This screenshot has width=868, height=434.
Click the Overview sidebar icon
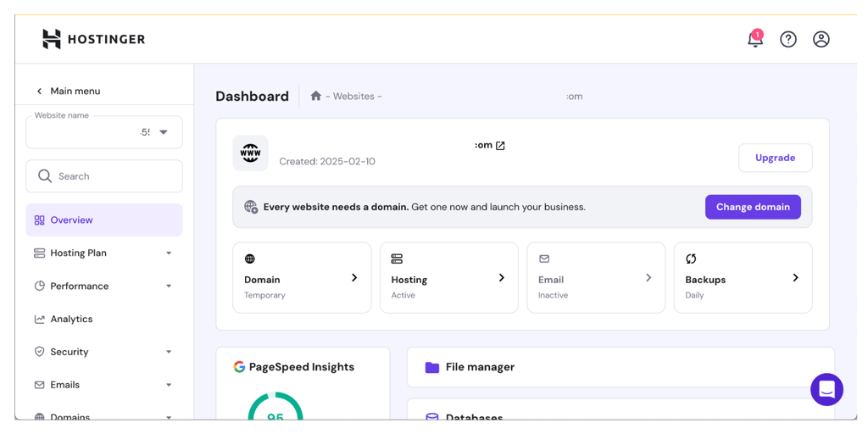(x=39, y=220)
